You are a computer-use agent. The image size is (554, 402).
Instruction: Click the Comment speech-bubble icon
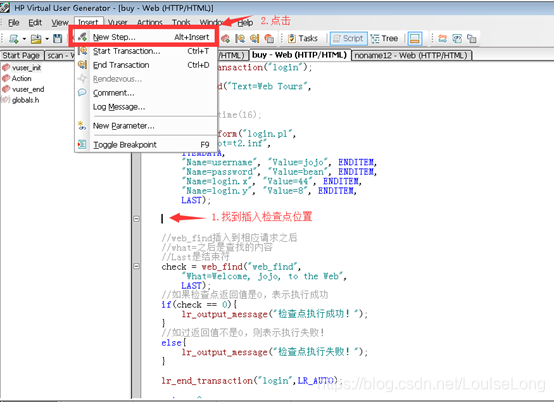pos(82,93)
